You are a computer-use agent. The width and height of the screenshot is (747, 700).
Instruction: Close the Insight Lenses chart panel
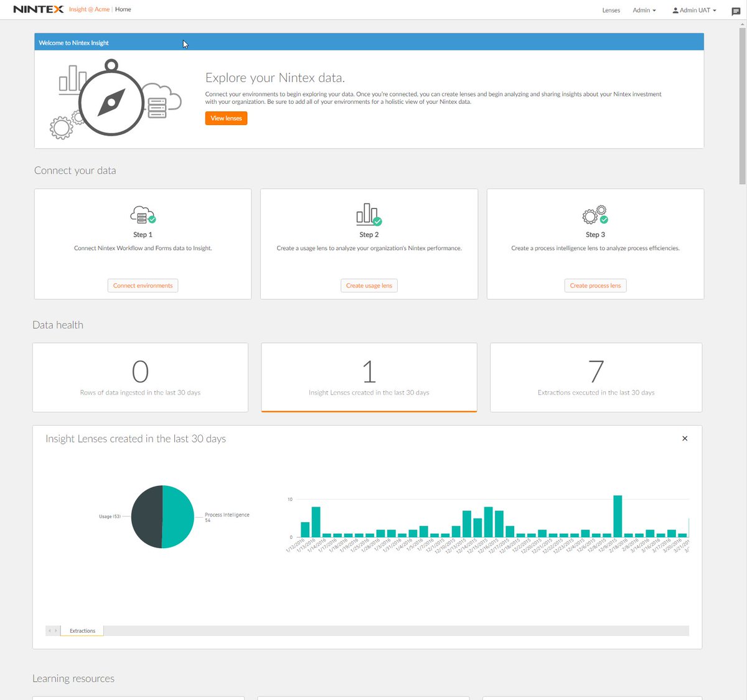coord(685,439)
